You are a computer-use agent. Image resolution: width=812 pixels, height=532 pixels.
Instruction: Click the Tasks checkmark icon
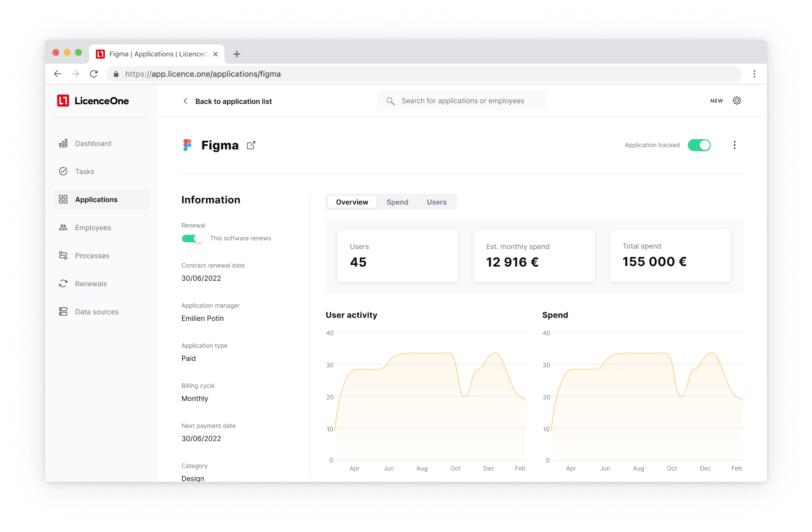(63, 171)
